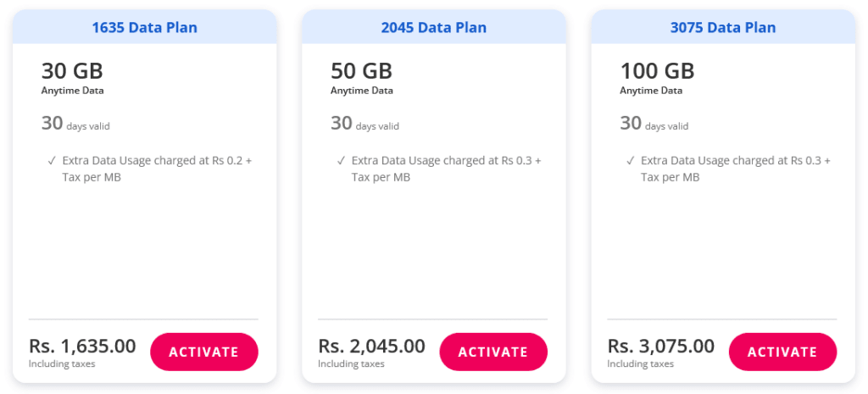
Task: Click "30 days valid" in the 1635 plan
Action: click(75, 124)
